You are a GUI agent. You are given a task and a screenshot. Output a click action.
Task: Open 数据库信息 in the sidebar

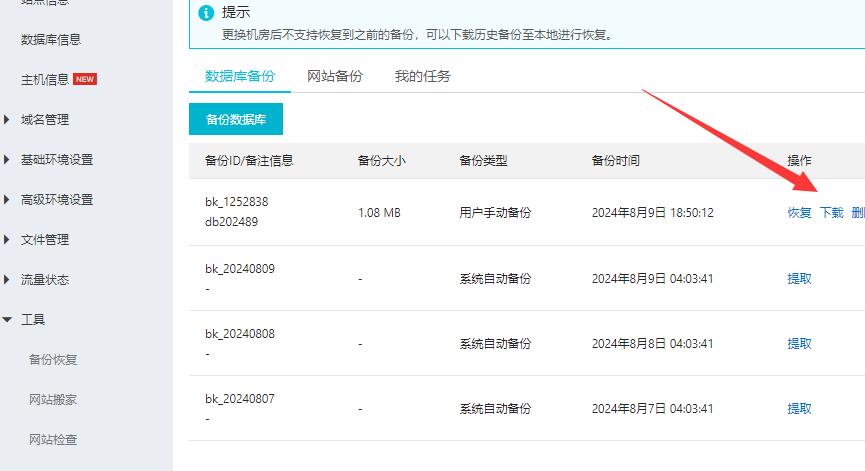pyautogui.click(x=51, y=40)
